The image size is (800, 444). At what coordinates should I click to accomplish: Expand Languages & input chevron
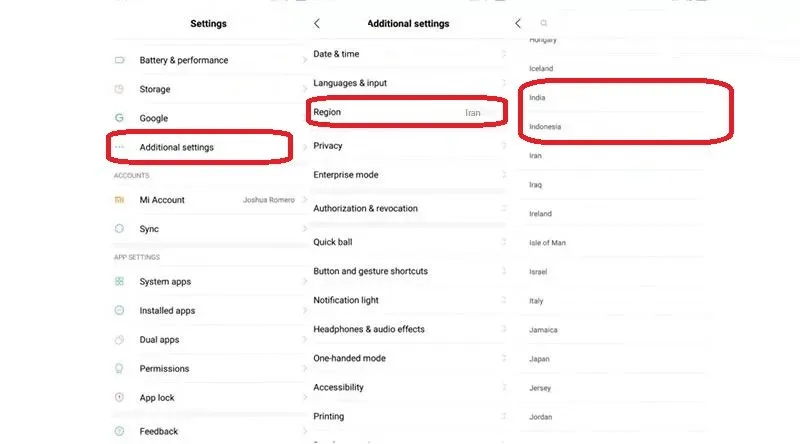(x=503, y=83)
